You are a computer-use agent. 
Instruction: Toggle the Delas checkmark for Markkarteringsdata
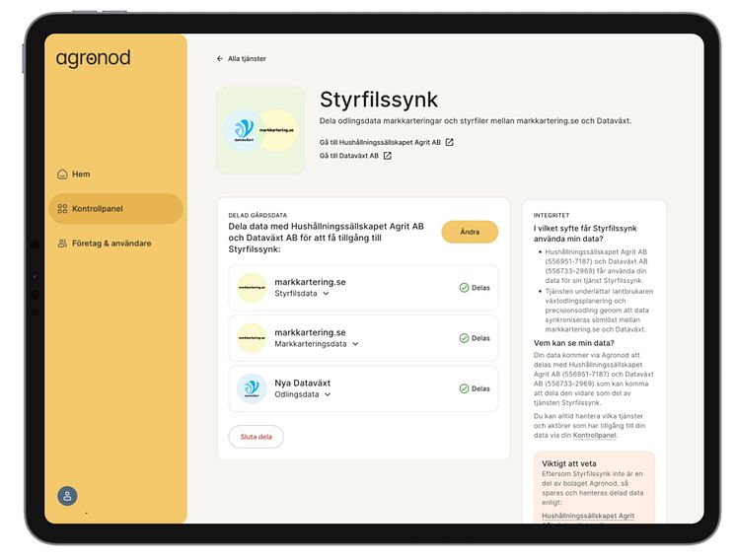point(464,338)
